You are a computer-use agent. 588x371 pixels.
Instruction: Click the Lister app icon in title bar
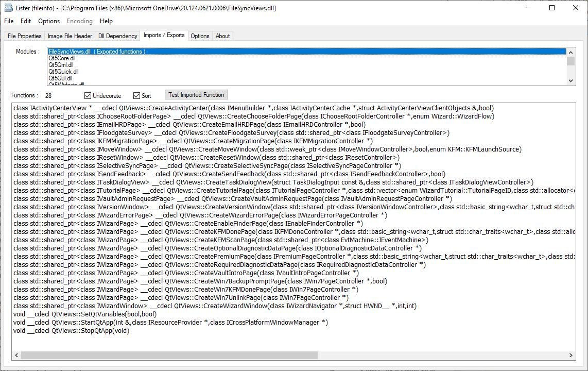point(8,8)
